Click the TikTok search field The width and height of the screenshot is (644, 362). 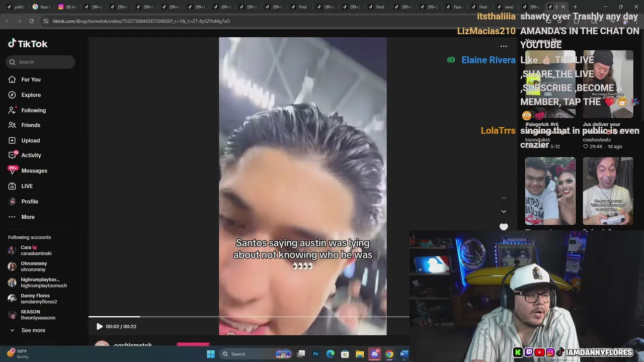click(x=41, y=62)
